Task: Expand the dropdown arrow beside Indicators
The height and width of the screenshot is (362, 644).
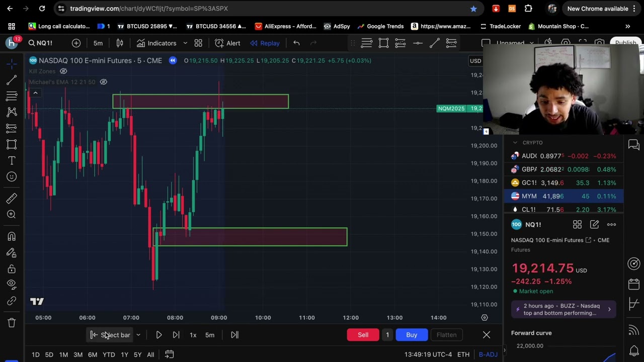Action: click(185, 43)
